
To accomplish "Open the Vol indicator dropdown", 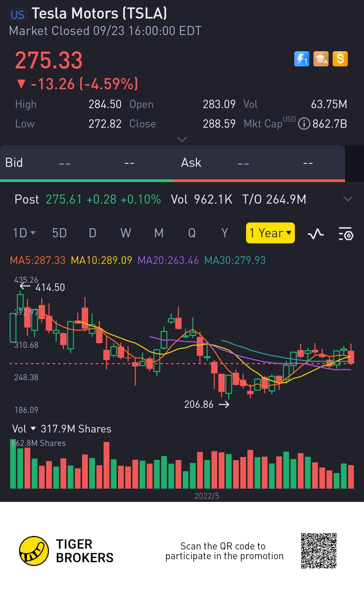I will tap(24, 429).
